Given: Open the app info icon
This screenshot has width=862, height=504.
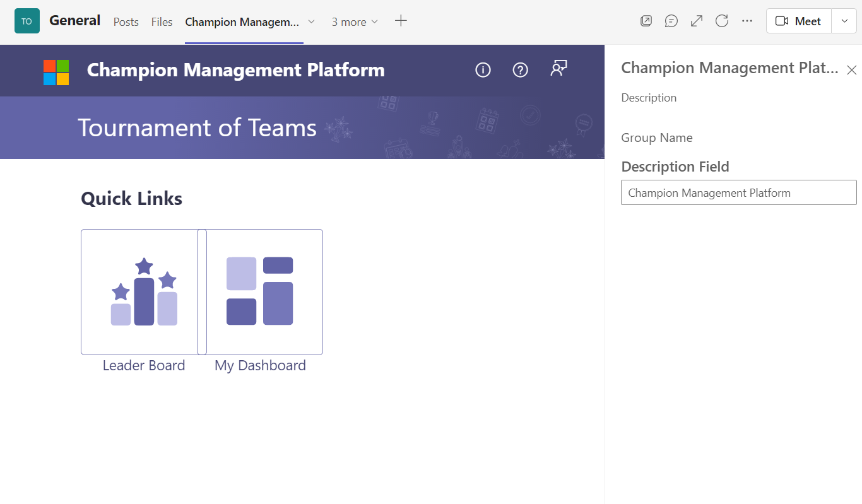Looking at the screenshot, I should [483, 70].
